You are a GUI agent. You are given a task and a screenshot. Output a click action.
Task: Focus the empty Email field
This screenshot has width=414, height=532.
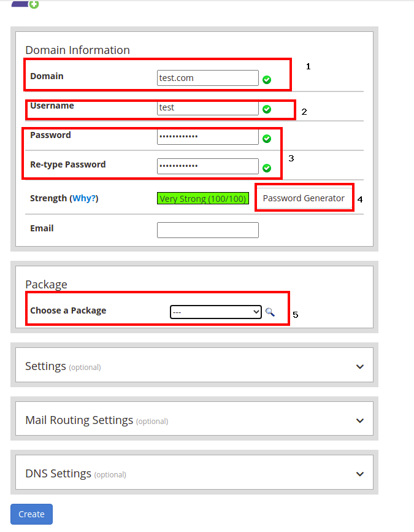pyautogui.click(x=207, y=230)
